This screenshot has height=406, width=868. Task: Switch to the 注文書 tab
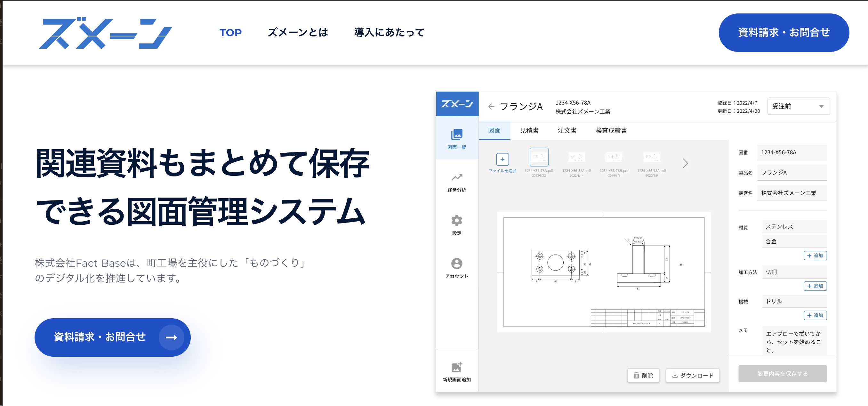tap(567, 131)
